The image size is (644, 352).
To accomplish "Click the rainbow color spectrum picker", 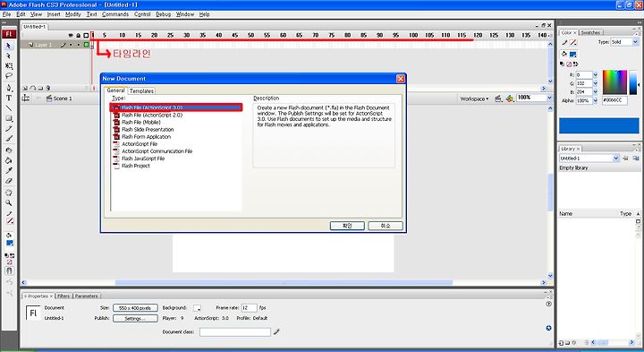I will tap(614, 82).
